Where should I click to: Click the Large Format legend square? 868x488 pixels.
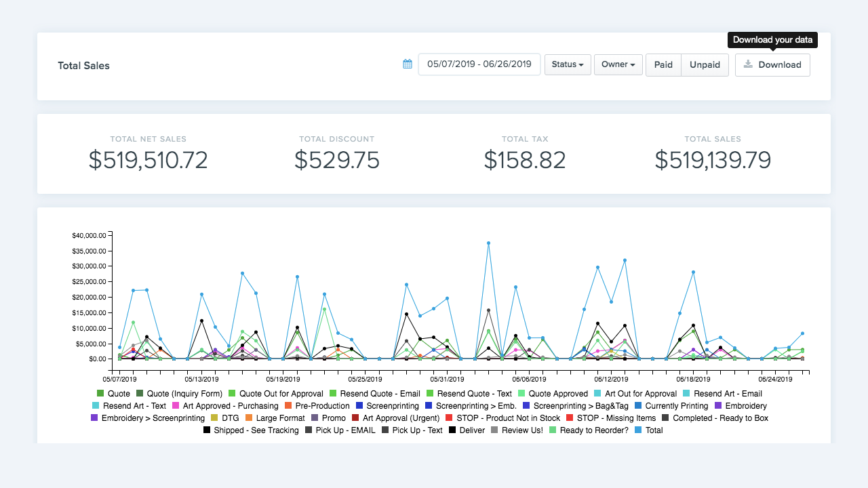(x=249, y=418)
